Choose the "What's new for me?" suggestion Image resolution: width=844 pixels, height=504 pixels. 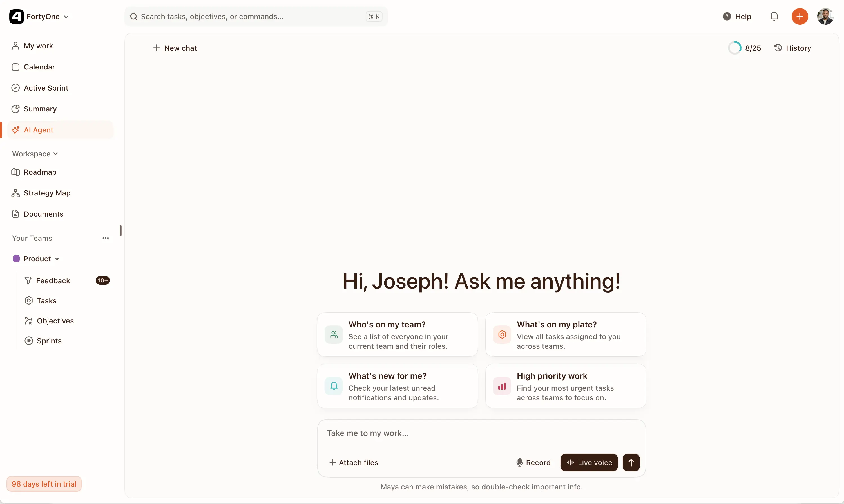pyautogui.click(x=397, y=386)
